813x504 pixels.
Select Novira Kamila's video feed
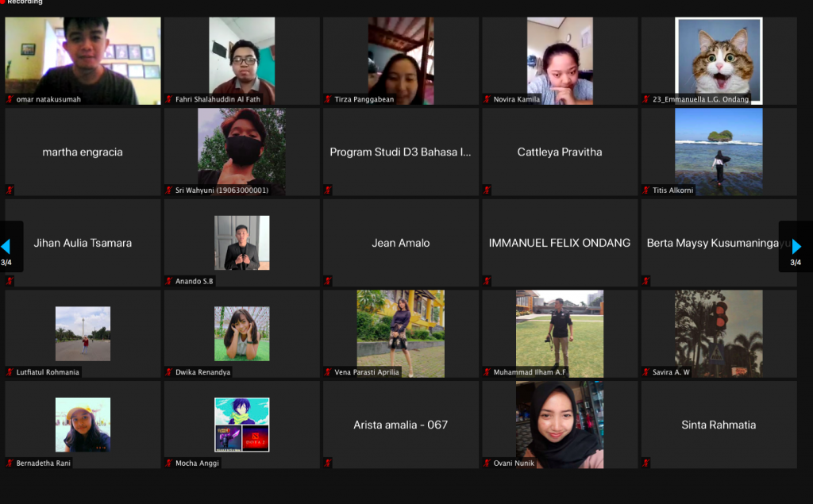560,60
